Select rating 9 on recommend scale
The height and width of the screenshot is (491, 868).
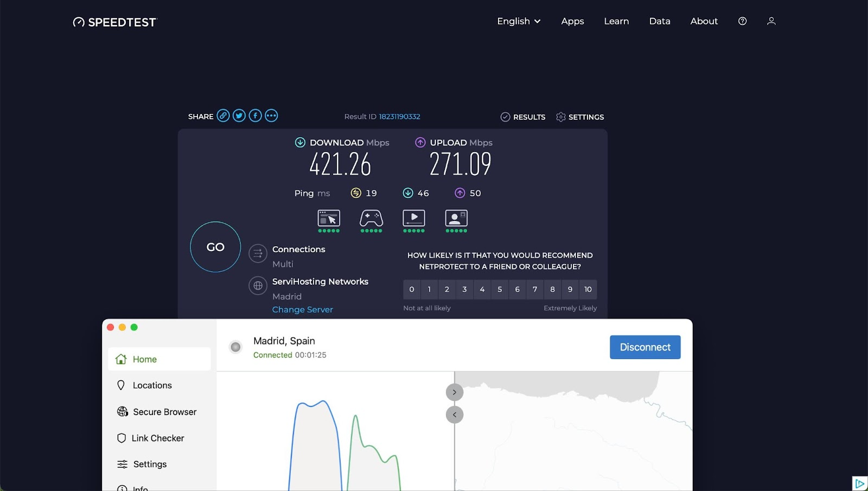570,290
